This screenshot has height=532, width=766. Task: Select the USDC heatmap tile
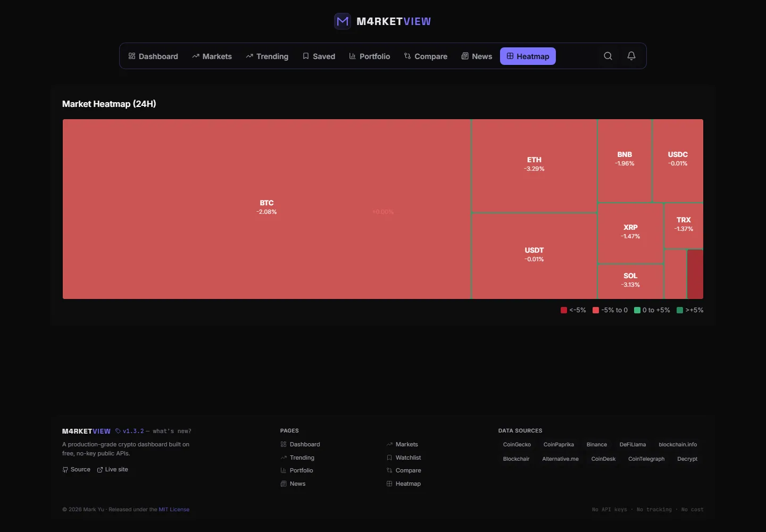click(x=678, y=160)
